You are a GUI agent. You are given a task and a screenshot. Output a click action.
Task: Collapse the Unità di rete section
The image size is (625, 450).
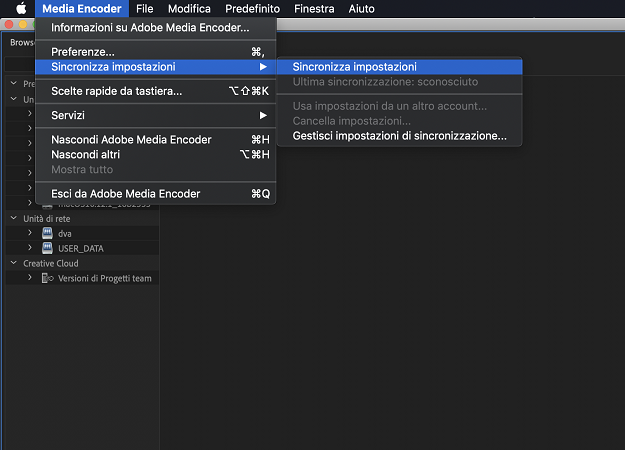[x=14, y=218]
